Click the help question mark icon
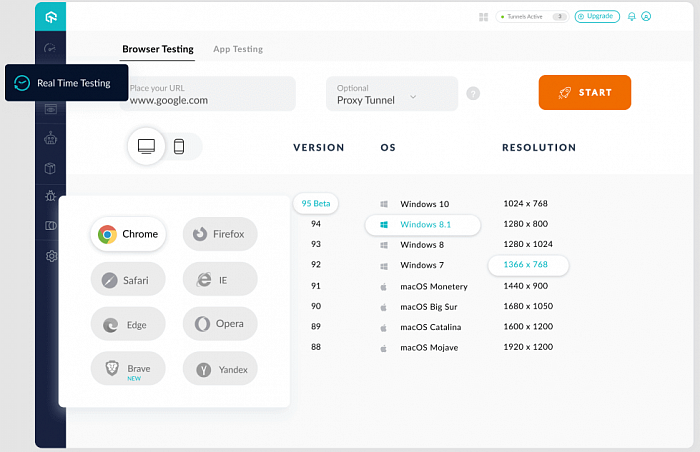The height and width of the screenshot is (452, 700). (x=473, y=93)
